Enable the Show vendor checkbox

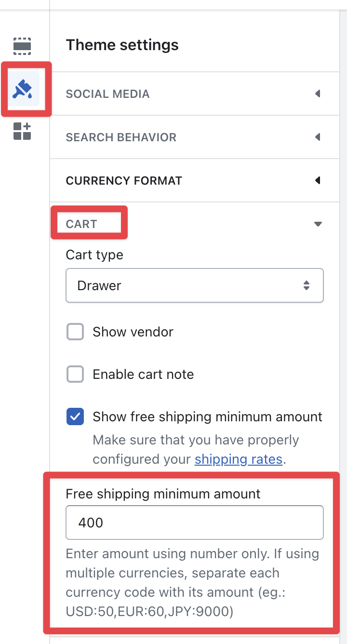tap(75, 332)
